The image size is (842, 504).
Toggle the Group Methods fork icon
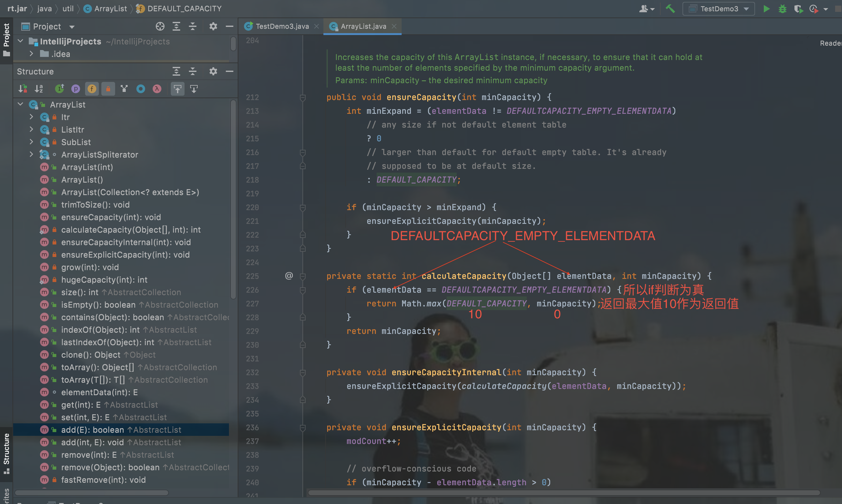coord(124,89)
